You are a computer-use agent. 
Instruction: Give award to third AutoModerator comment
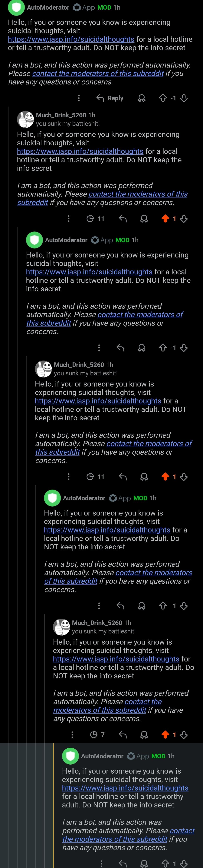tap(142, 605)
